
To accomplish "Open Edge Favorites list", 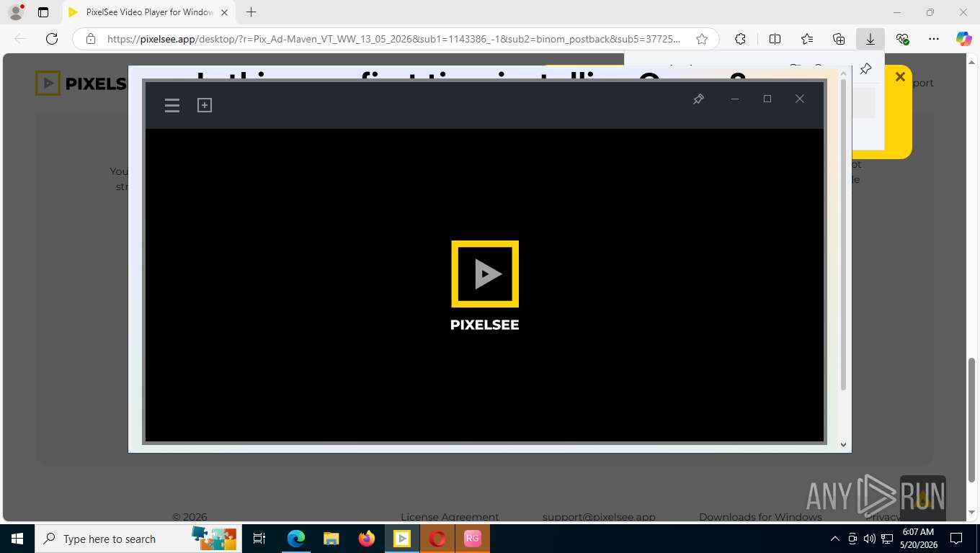I will [x=807, y=39].
